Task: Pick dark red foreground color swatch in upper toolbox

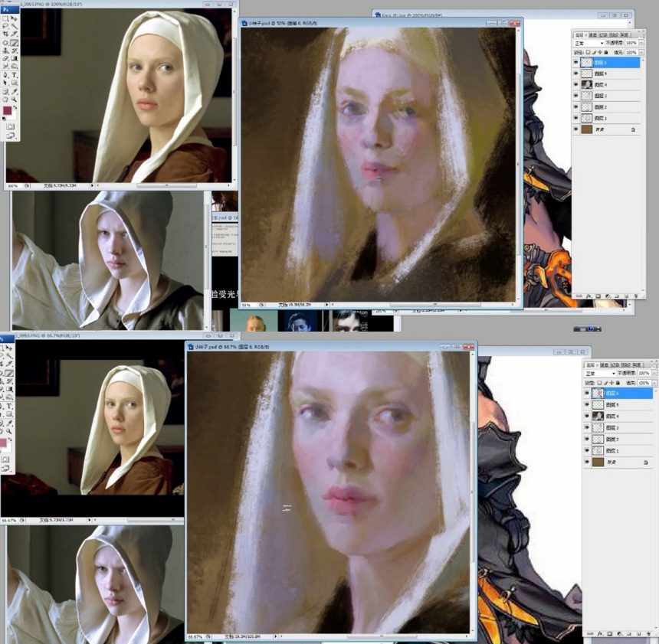Action: 7,110
